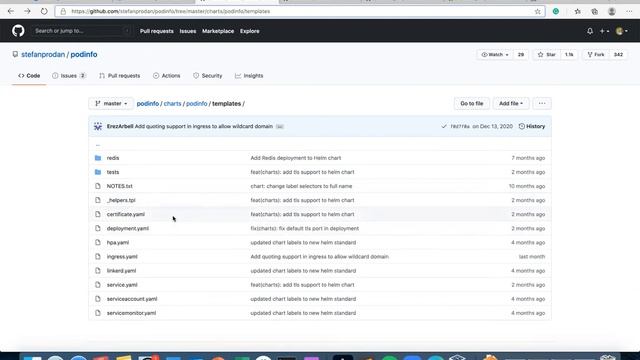640x360 pixels.
Task: Open user avatar menu
Action: point(622,31)
